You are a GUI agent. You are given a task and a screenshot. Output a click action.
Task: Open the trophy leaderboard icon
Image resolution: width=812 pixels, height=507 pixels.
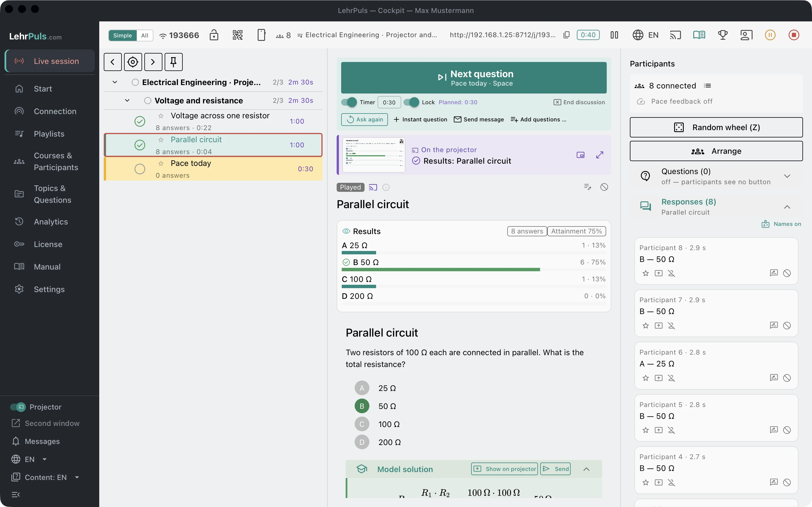[723, 35]
